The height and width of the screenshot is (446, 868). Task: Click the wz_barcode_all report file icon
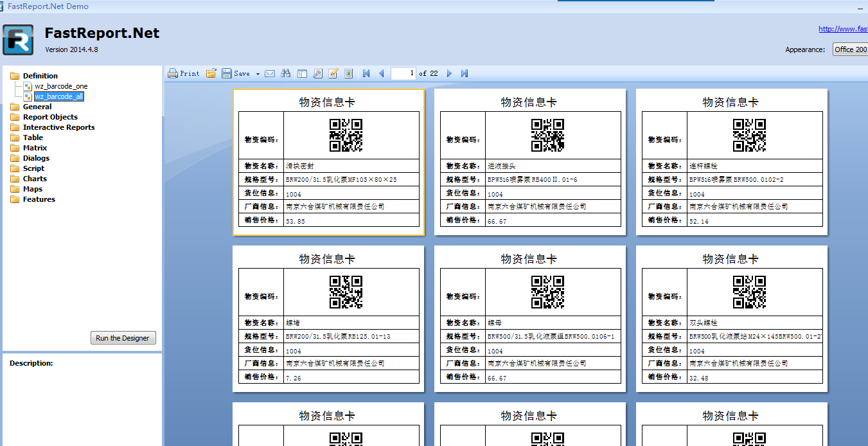click(28, 96)
